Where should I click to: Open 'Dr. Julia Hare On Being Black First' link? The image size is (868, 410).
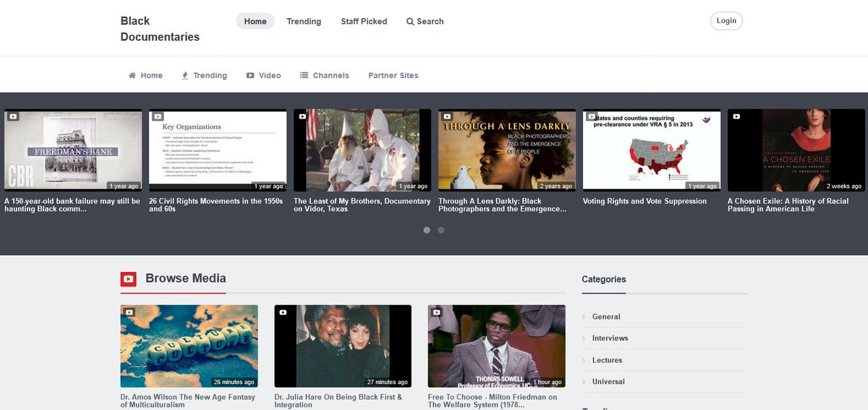338,401
